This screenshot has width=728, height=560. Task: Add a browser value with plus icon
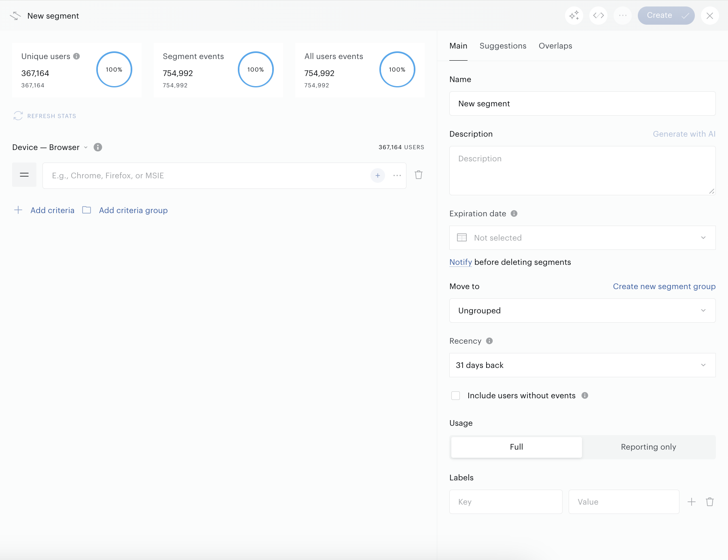[378, 175]
